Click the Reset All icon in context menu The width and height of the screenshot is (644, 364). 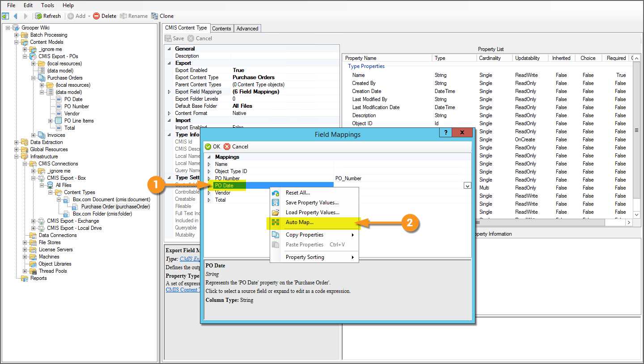[x=275, y=193]
